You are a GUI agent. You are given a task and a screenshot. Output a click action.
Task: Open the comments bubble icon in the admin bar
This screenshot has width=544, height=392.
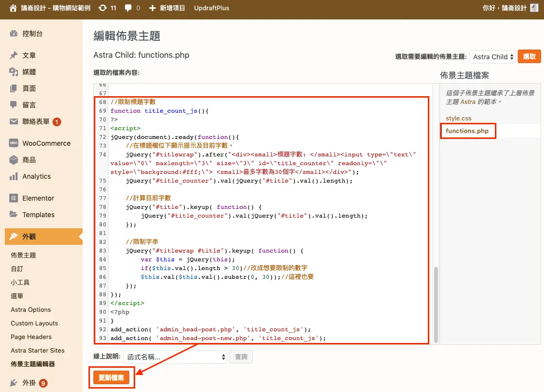point(128,8)
